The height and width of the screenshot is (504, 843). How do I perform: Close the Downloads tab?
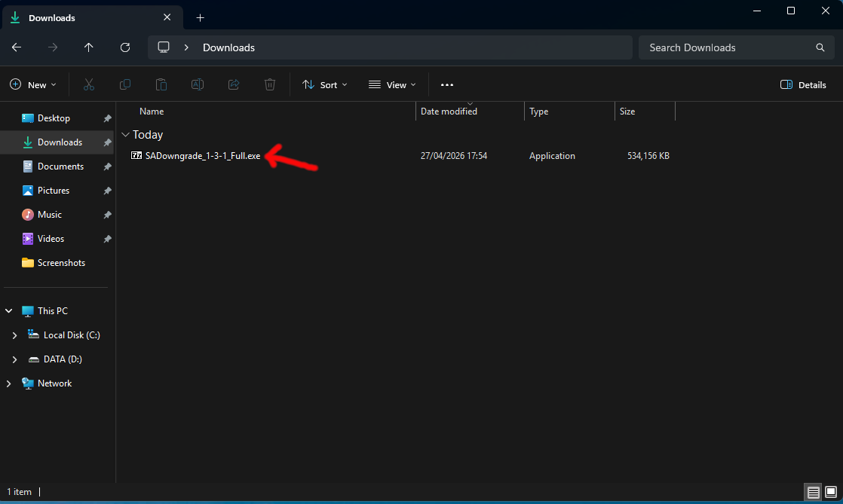pyautogui.click(x=167, y=17)
